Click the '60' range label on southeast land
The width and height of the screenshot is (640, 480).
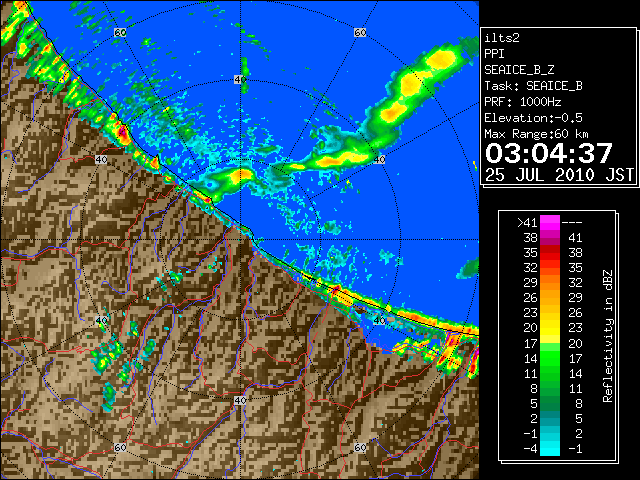(360, 447)
